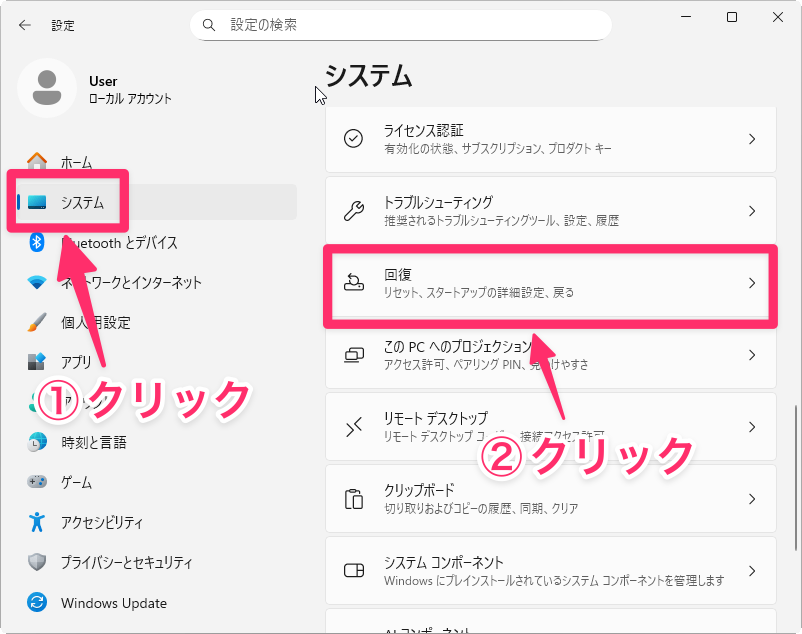The width and height of the screenshot is (802, 634).
Task: Click the 設定の検索 search field
Action: pyautogui.click(x=410, y=25)
